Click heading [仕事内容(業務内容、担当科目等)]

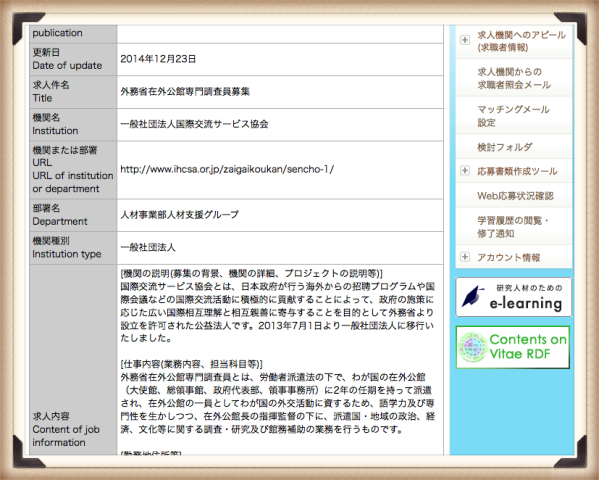click(x=191, y=364)
